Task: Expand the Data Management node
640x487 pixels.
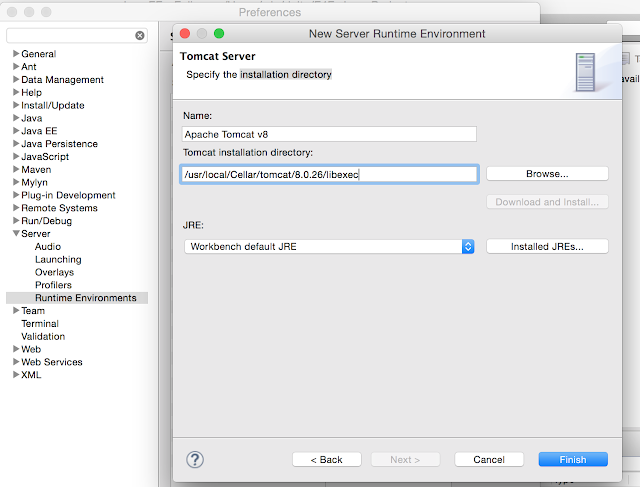Action: point(16,79)
